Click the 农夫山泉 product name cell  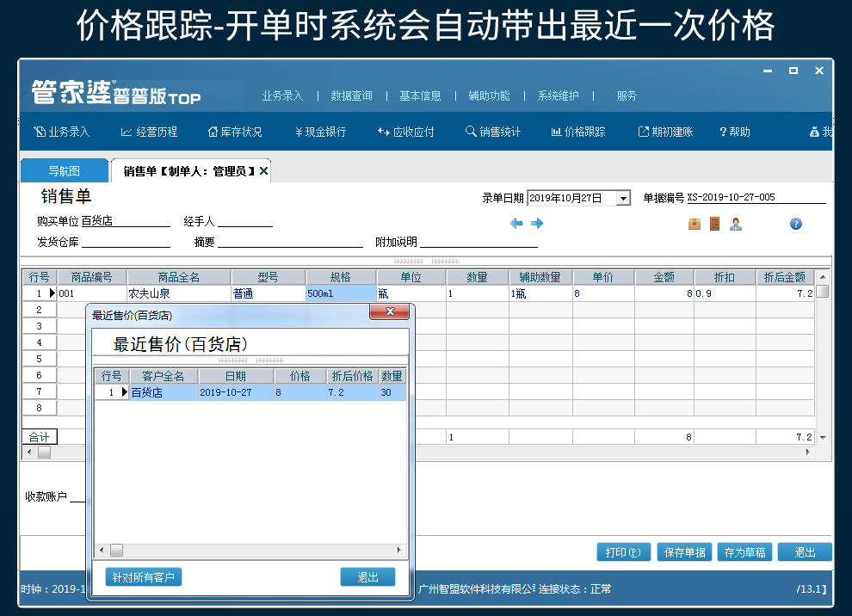179,293
